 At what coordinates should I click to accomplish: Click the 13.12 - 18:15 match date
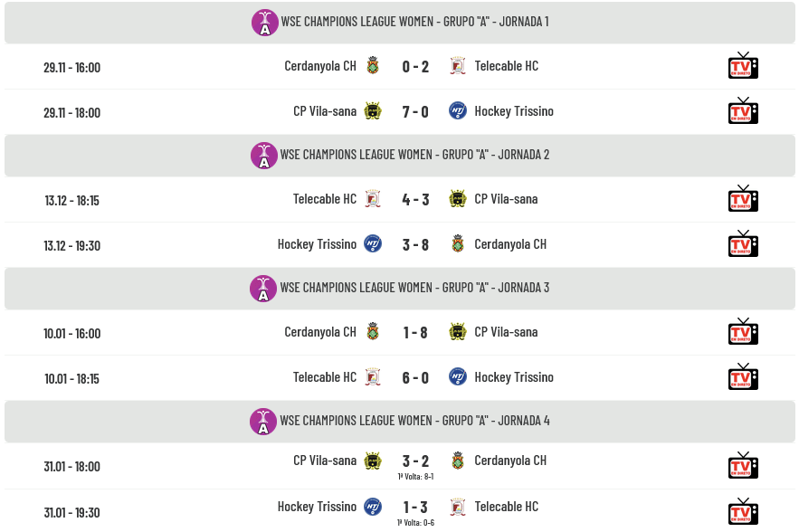click(71, 200)
